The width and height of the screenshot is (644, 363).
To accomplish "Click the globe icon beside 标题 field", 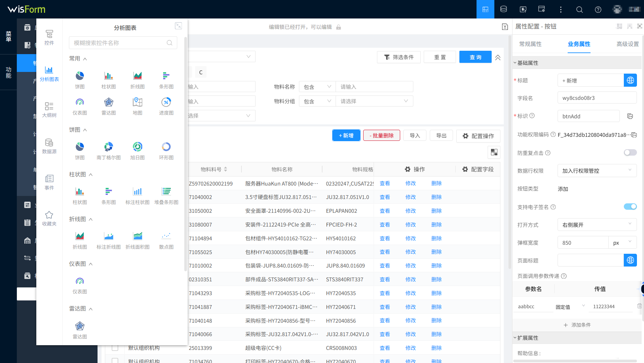I will [x=630, y=80].
